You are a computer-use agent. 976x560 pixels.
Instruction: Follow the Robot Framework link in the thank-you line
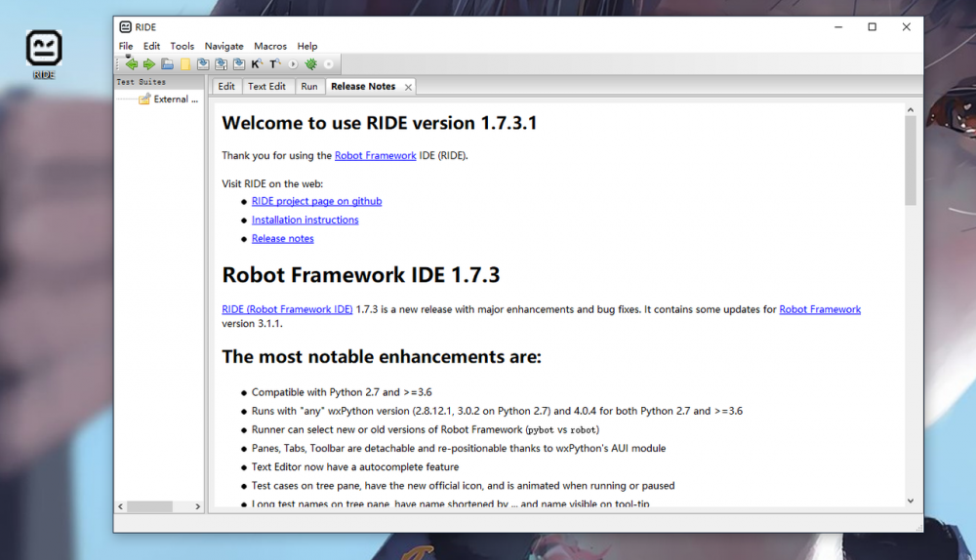[376, 155]
